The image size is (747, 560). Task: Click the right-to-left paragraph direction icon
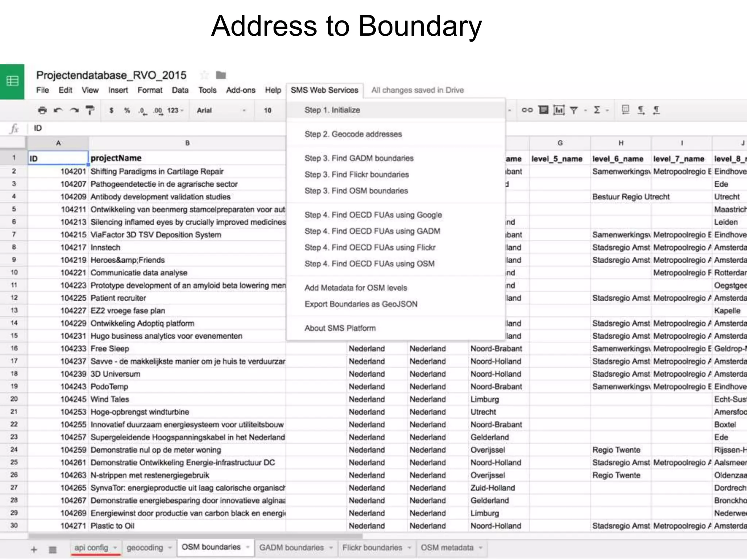tap(656, 110)
